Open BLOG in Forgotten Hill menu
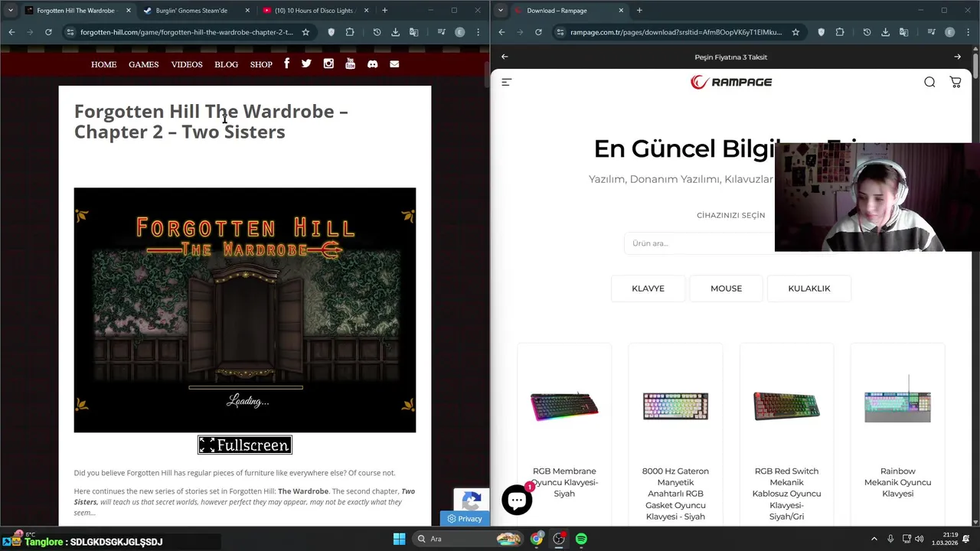This screenshot has width=980, height=551. 226,64
